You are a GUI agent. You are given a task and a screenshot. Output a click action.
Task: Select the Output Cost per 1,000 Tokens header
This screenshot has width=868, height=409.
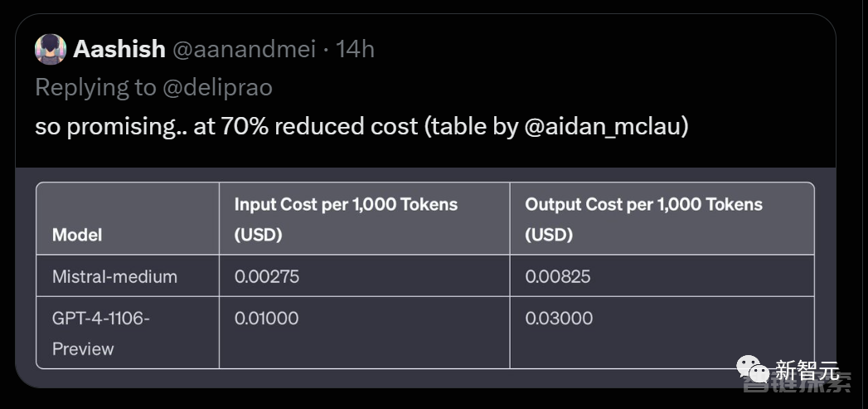[x=644, y=220]
